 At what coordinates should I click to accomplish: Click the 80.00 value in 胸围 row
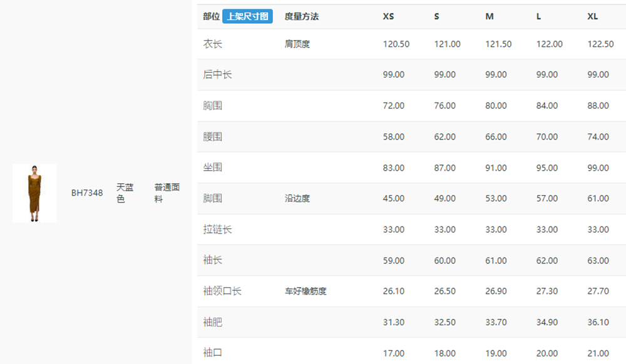point(496,106)
